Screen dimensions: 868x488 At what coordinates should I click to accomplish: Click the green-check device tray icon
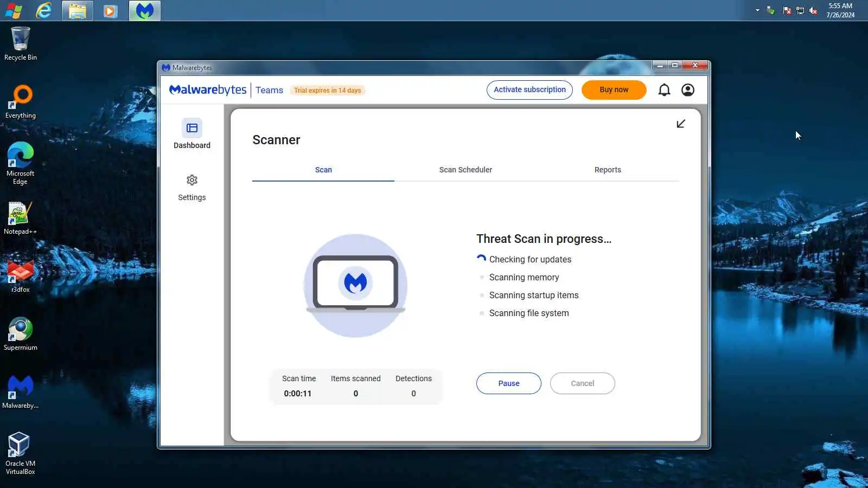pos(770,10)
